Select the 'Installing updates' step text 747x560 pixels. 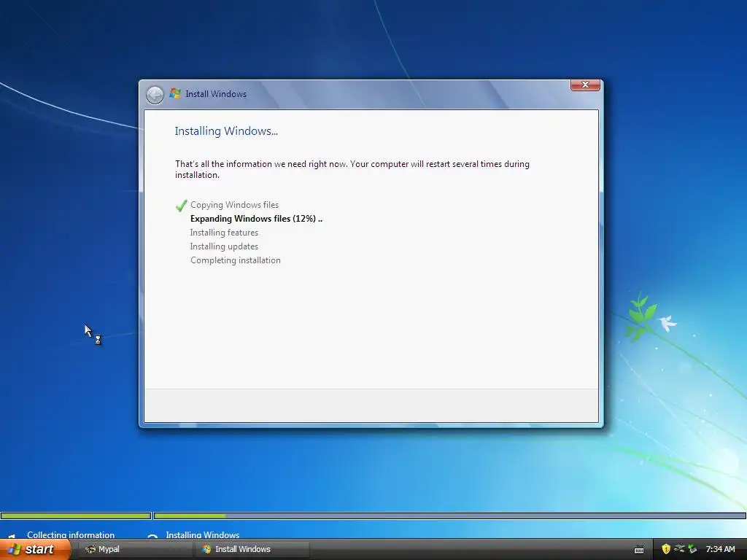coord(224,246)
